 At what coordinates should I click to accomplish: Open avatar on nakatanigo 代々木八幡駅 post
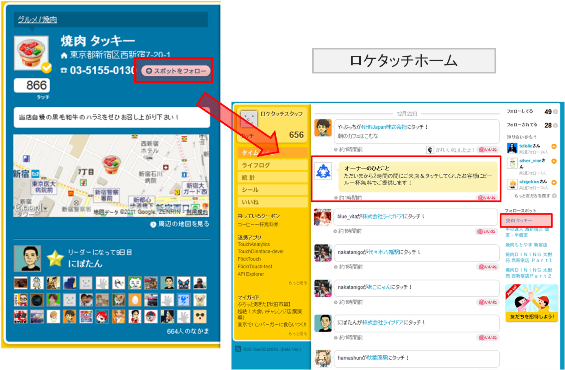tap(323, 253)
